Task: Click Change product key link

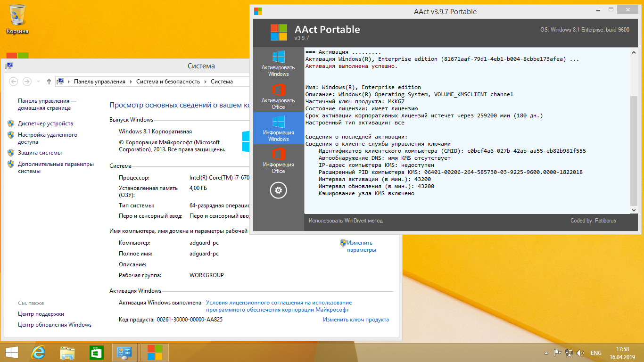Action: click(356, 320)
